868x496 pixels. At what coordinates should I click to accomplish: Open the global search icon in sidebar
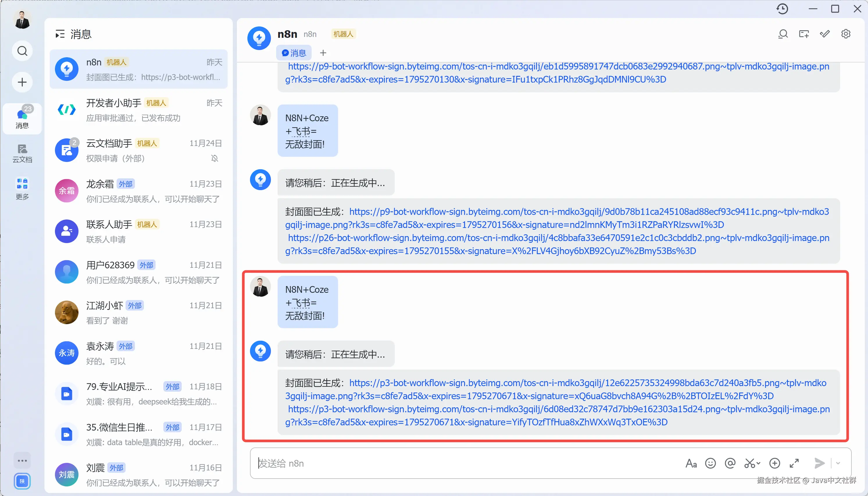click(22, 51)
